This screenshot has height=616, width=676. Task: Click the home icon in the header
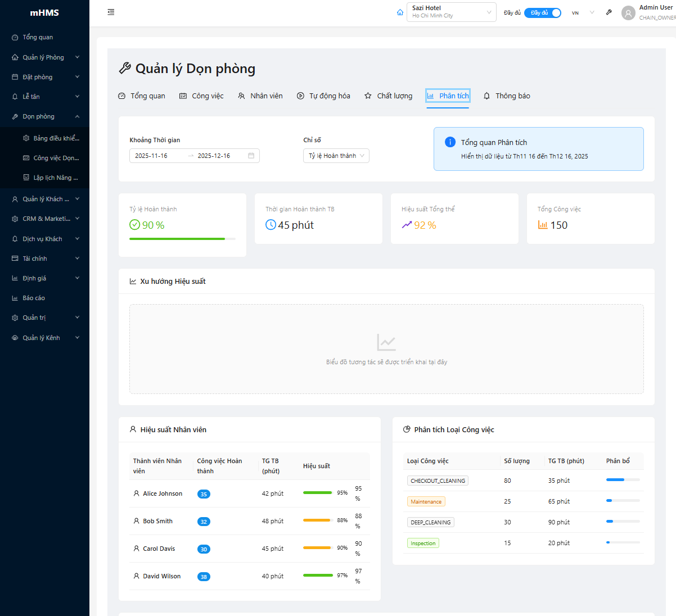[x=400, y=12]
